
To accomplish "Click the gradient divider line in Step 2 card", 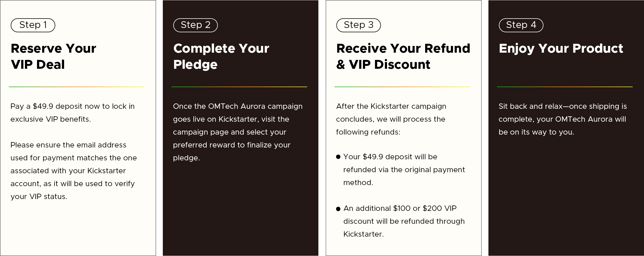I will 239,87.
